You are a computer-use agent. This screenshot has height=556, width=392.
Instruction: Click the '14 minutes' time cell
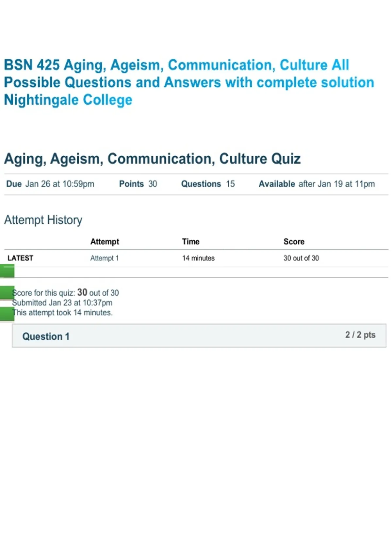[198, 258]
